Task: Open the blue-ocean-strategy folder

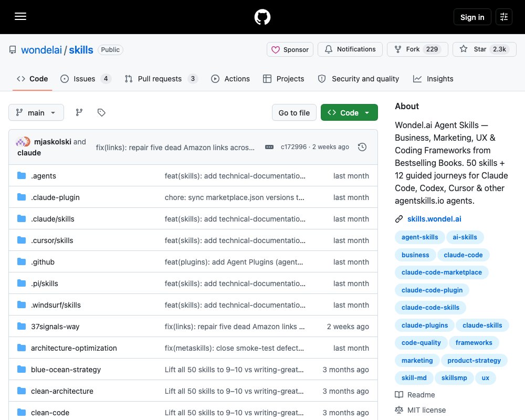Action: pos(66,370)
